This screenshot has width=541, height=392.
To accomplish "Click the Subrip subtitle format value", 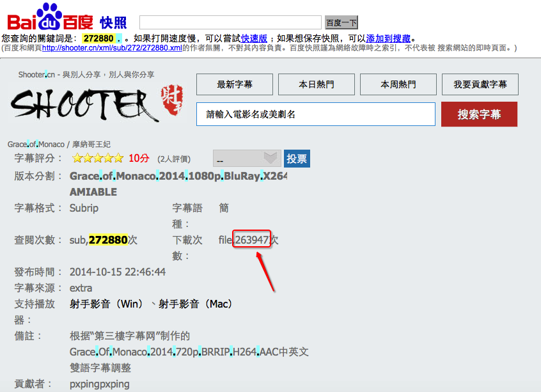I will click(x=84, y=208).
